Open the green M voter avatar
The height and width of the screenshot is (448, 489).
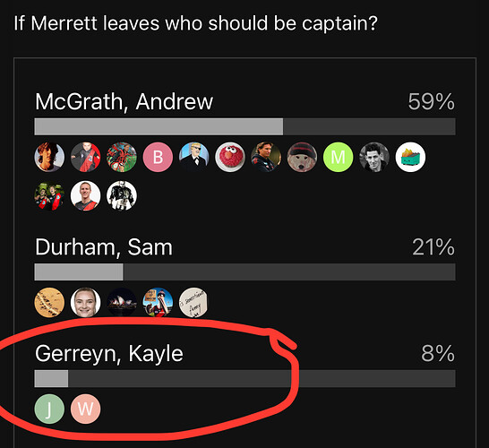coord(338,157)
